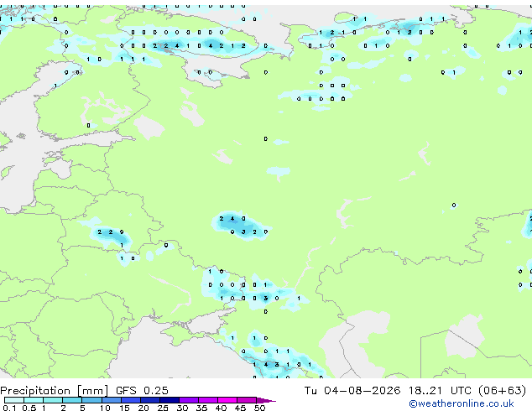Screen dimensions: 532x411
Task: Click the 'Precipitation [mm]' title text
Action: click(55, 391)
